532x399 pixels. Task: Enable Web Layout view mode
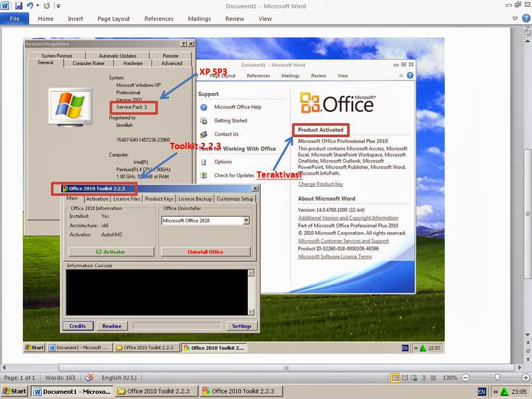pos(414,378)
